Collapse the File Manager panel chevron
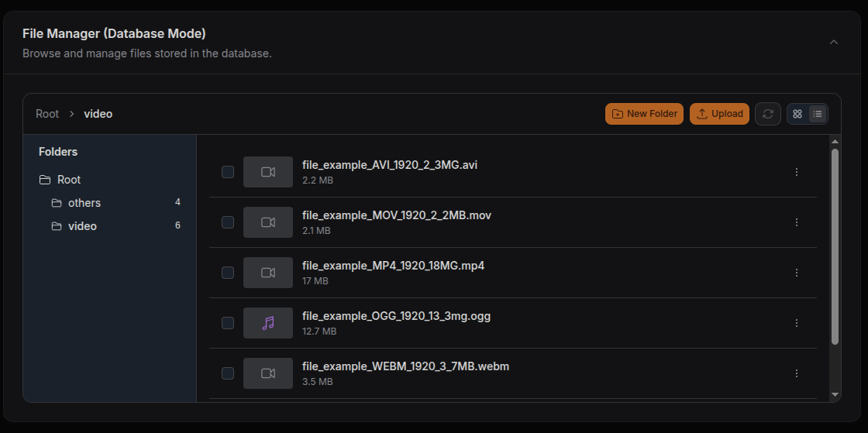This screenshot has width=868, height=433. tap(834, 43)
